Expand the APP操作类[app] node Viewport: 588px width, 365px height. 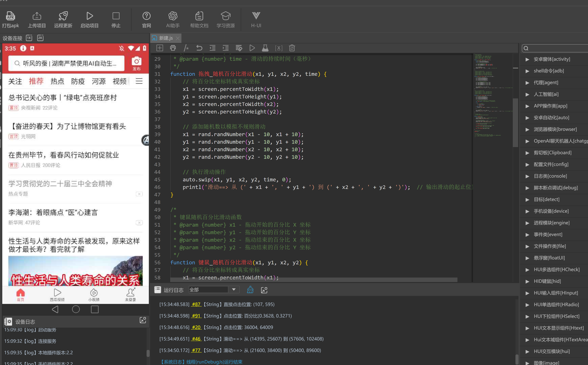coord(527,106)
